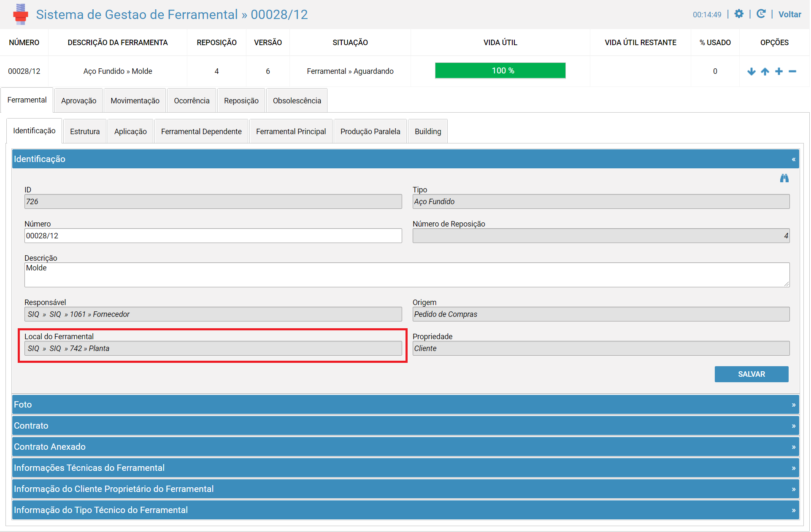Expand the Contrato Anexado section
This screenshot has width=811, height=532.
coord(405,447)
